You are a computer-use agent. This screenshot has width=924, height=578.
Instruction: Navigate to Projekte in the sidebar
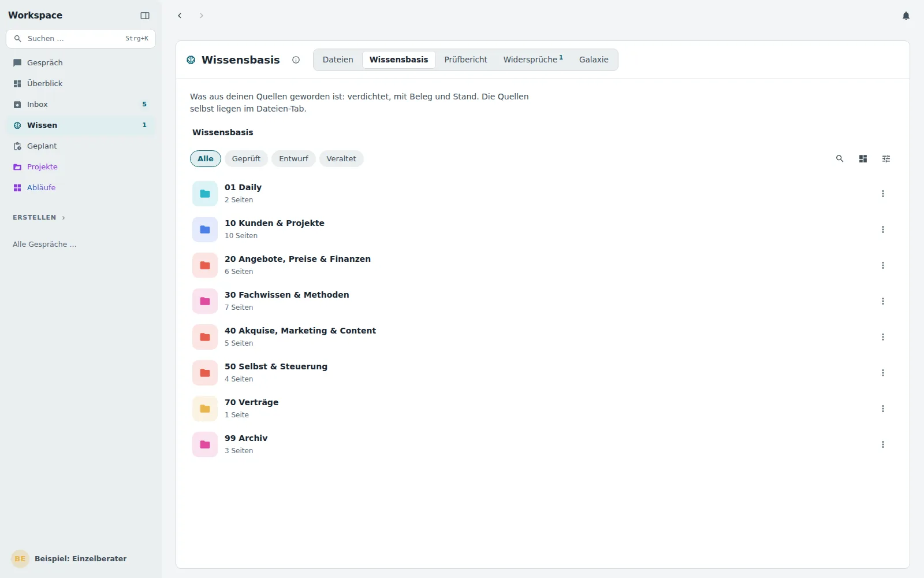click(x=81, y=167)
